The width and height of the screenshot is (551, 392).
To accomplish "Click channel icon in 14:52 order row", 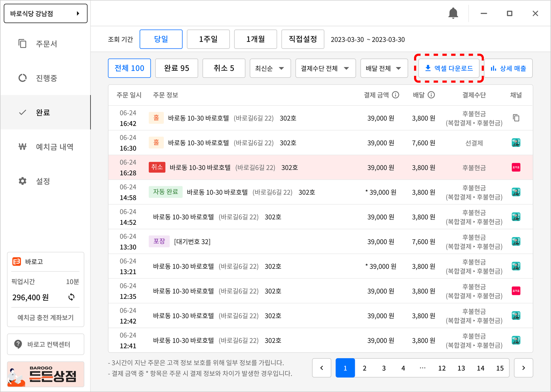I will (x=516, y=217).
